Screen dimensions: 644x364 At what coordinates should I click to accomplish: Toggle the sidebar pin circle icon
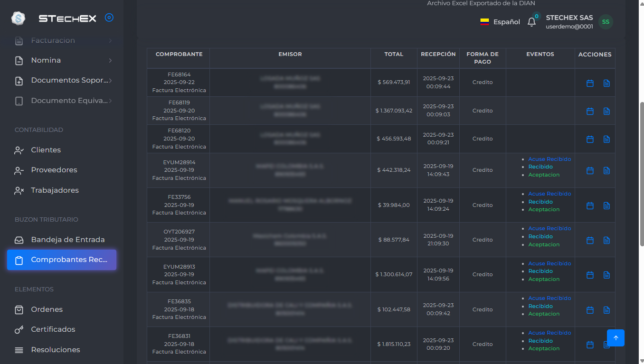click(x=109, y=18)
